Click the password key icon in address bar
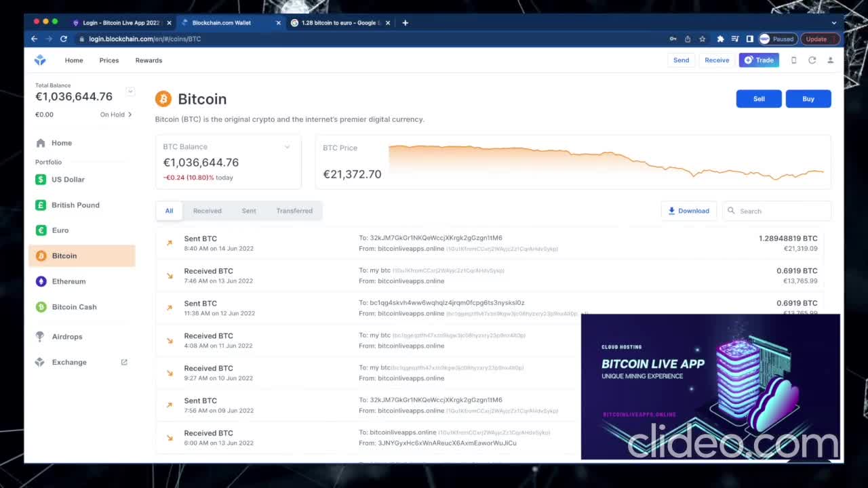The height and width of the screenshot is (488, 868). tap(673, 39)
